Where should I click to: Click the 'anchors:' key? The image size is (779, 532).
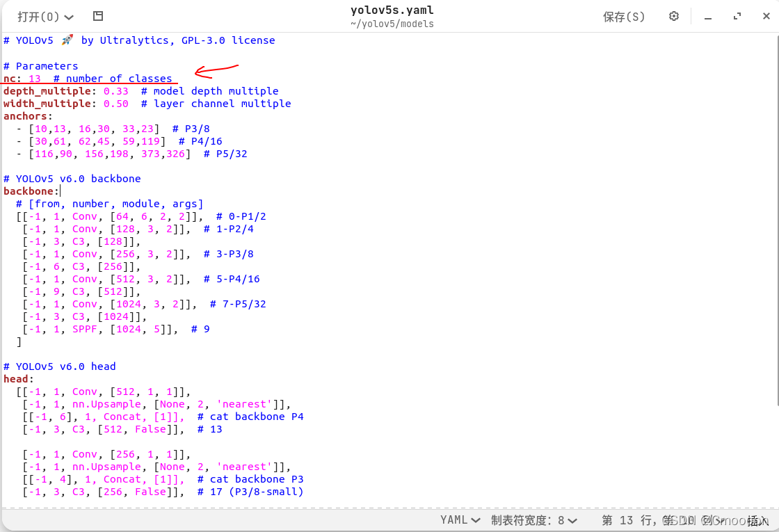pyautogui.click(x=28, y=115)
